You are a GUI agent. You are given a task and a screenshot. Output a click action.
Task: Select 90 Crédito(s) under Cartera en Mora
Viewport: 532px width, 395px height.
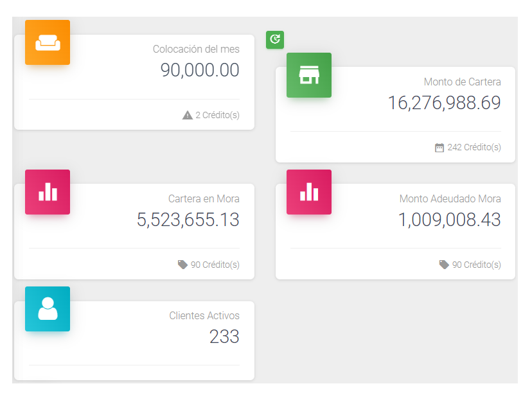click(215, 265)
